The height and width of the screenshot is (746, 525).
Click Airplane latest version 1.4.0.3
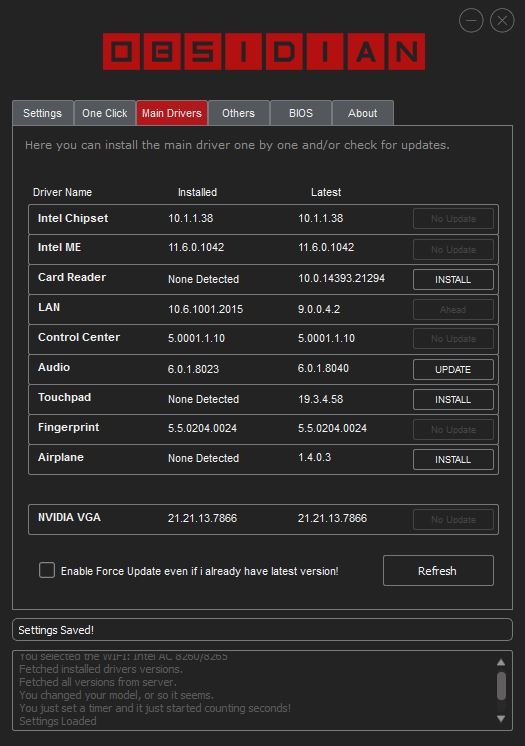pyautogui.click(x=314, y=457)
